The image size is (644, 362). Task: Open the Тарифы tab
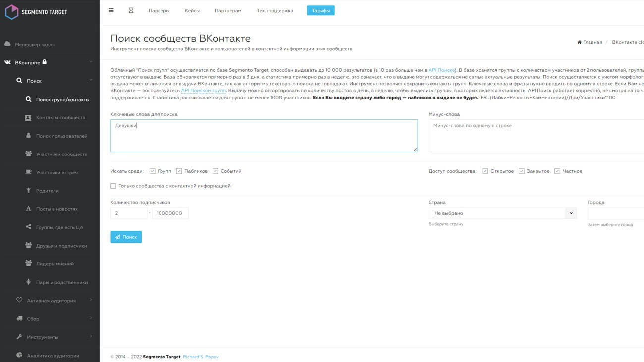pyautogui.click(x=321, y=11)
